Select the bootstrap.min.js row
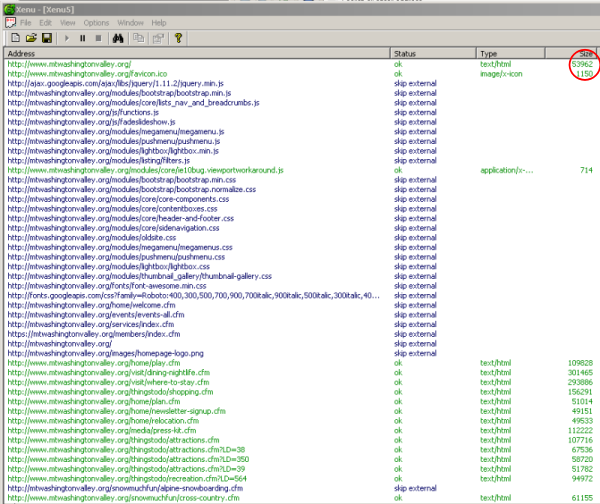600x504 pixels. pos(300,93)
